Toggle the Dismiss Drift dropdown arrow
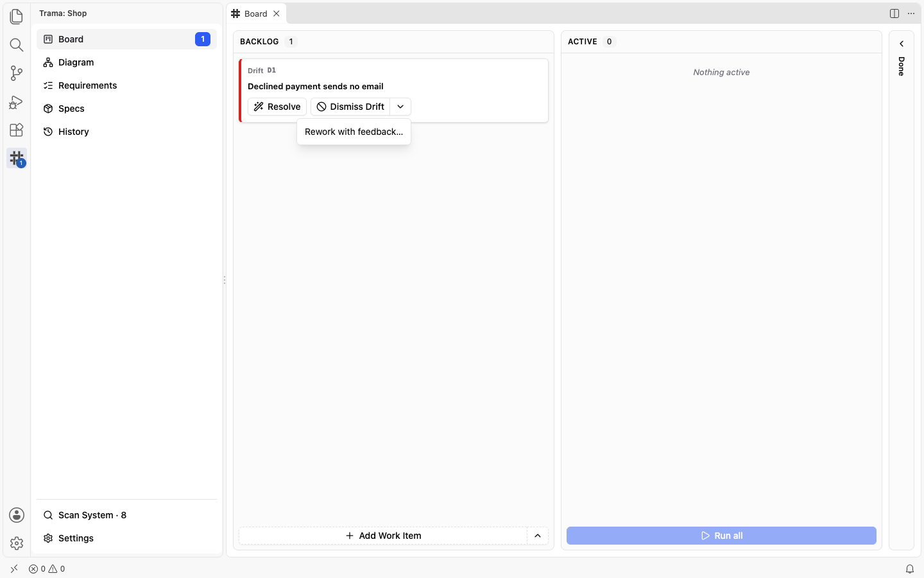The width and height of the screenshot is (924, 578). tap(400, 107)
